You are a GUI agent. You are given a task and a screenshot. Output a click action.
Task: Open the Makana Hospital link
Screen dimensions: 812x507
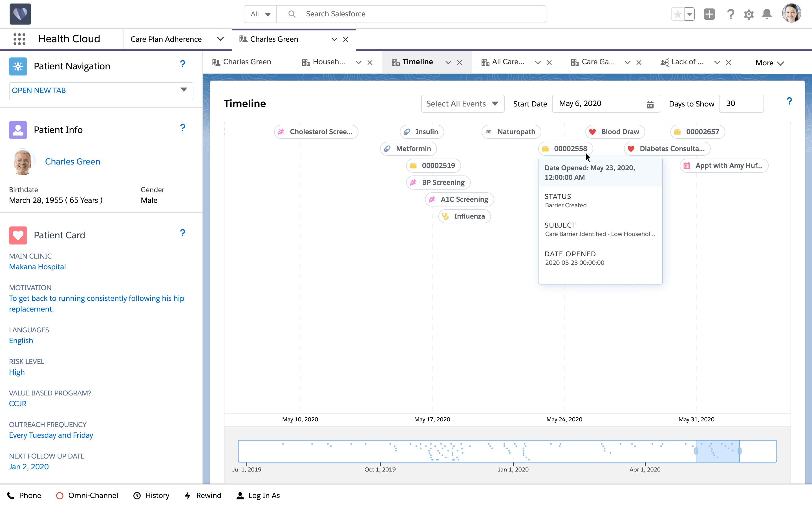tap(37, 266)
